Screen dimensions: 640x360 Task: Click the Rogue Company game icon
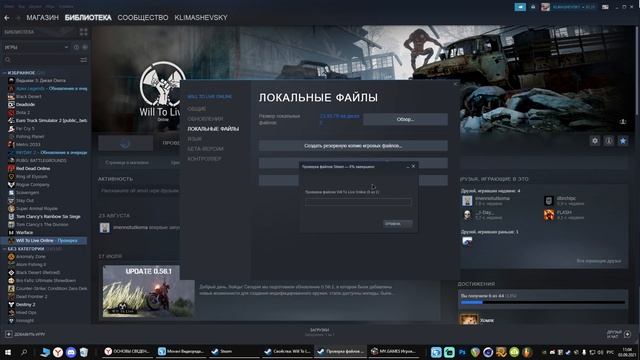point(11,185)
